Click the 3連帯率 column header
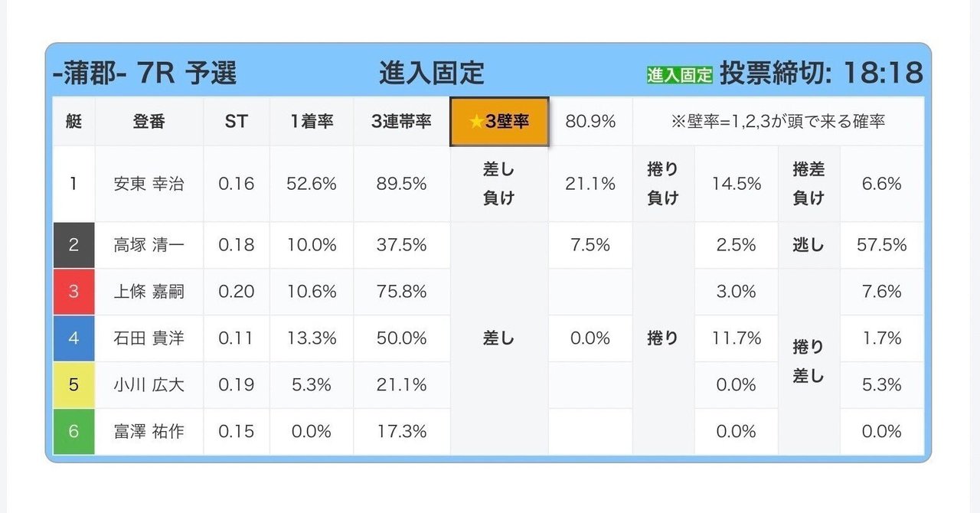 [401, 122]
